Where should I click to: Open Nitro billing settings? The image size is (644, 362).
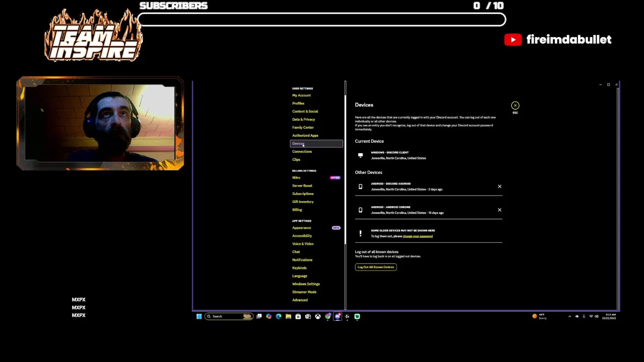(x=296, y=177)
